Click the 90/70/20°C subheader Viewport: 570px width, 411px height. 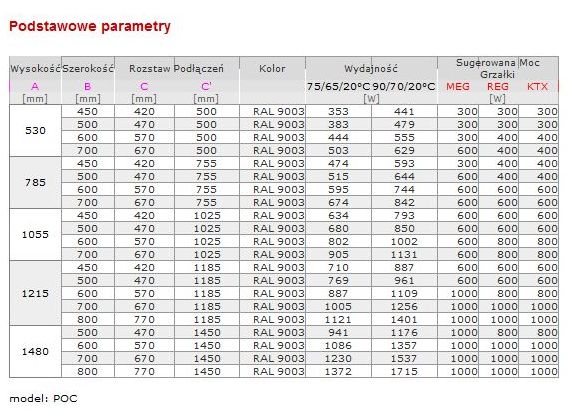point(404,86)
